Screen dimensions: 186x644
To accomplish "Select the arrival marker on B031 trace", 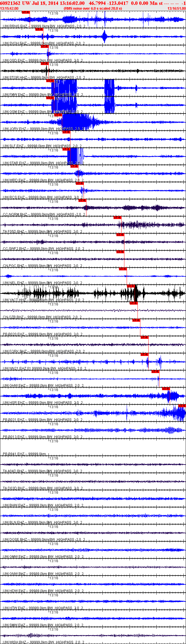I will pyautogui.click(x=182, y=406).
